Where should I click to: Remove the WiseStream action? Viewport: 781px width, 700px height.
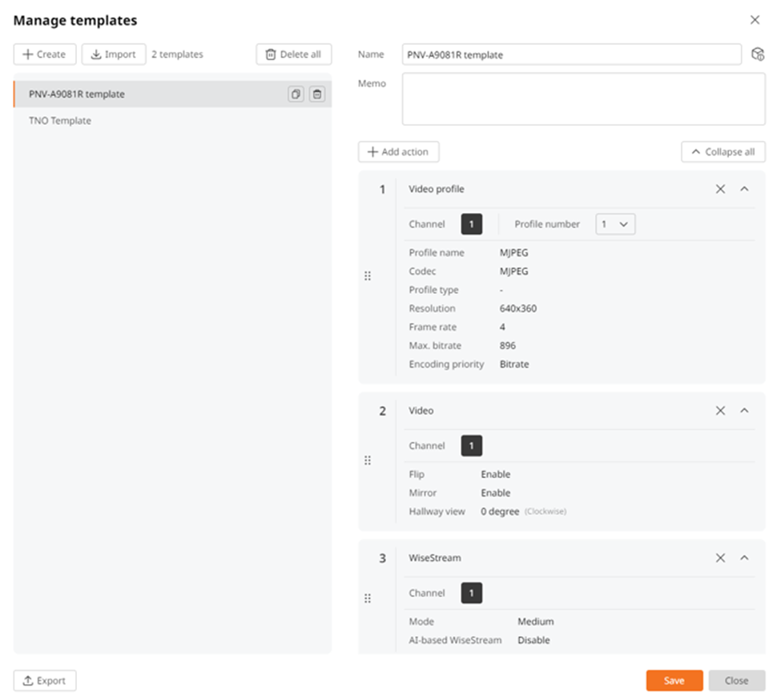tap(720, 558)
